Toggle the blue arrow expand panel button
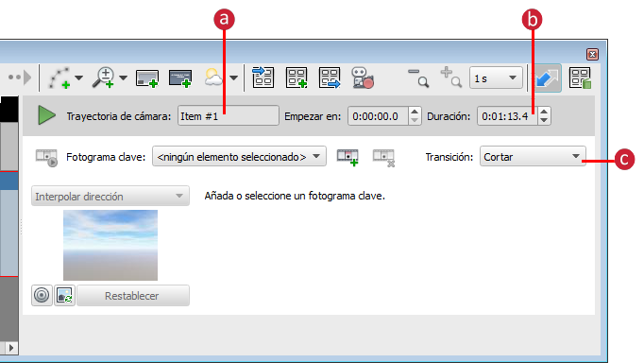 (547, 78)
